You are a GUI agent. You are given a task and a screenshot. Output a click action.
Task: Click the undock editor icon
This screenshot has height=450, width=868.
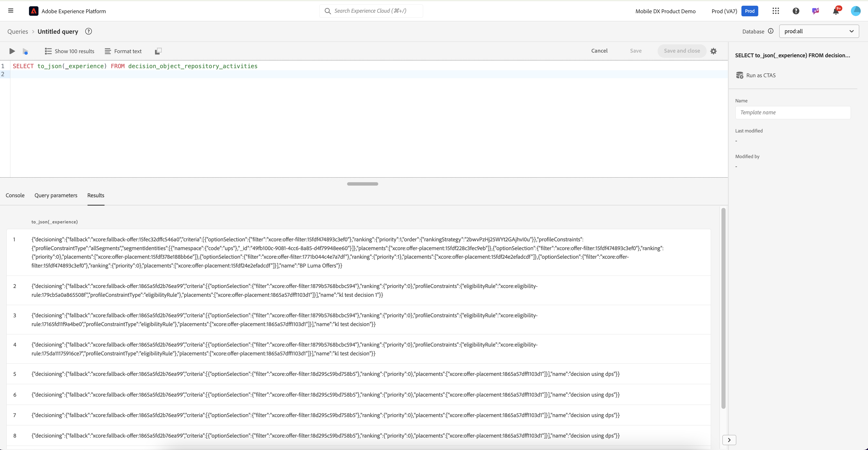point(158,51)
